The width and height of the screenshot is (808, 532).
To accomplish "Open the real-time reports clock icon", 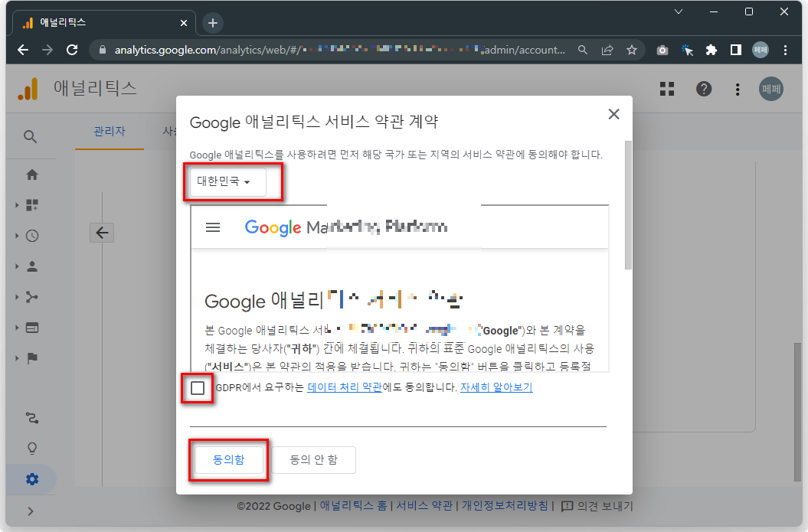I will point(31,236).
